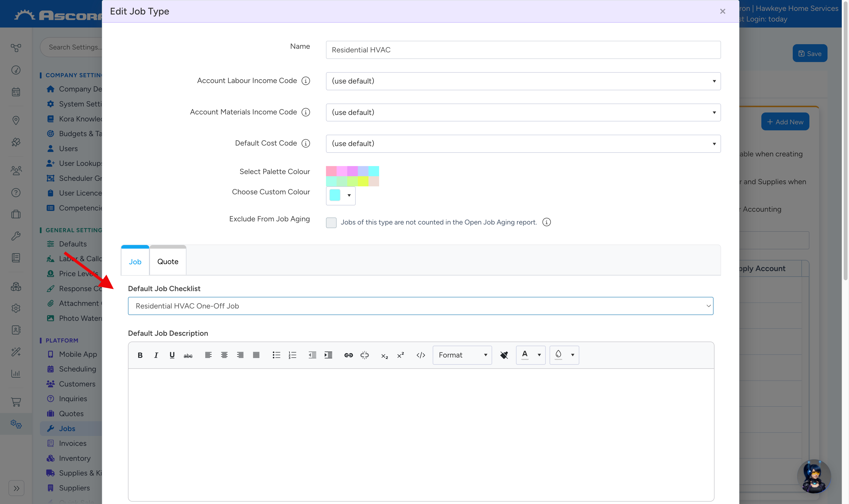Select the yellow palette colour
849x504 pixels.
363,181
